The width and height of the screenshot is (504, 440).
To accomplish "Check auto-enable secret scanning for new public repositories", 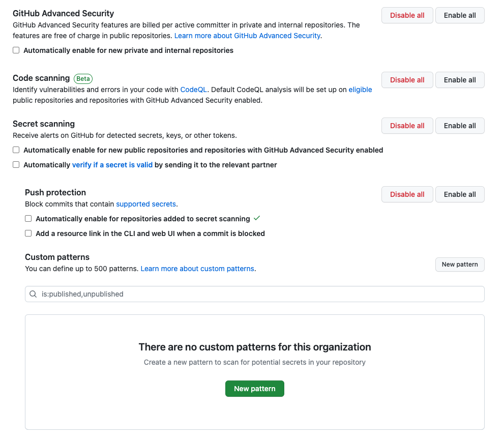I will point(16,150).
